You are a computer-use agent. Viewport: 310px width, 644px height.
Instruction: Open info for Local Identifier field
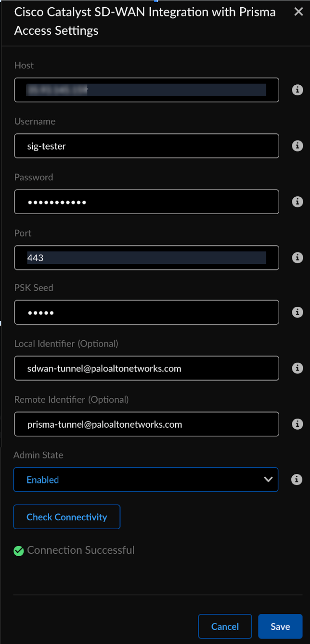coord(297,368)
